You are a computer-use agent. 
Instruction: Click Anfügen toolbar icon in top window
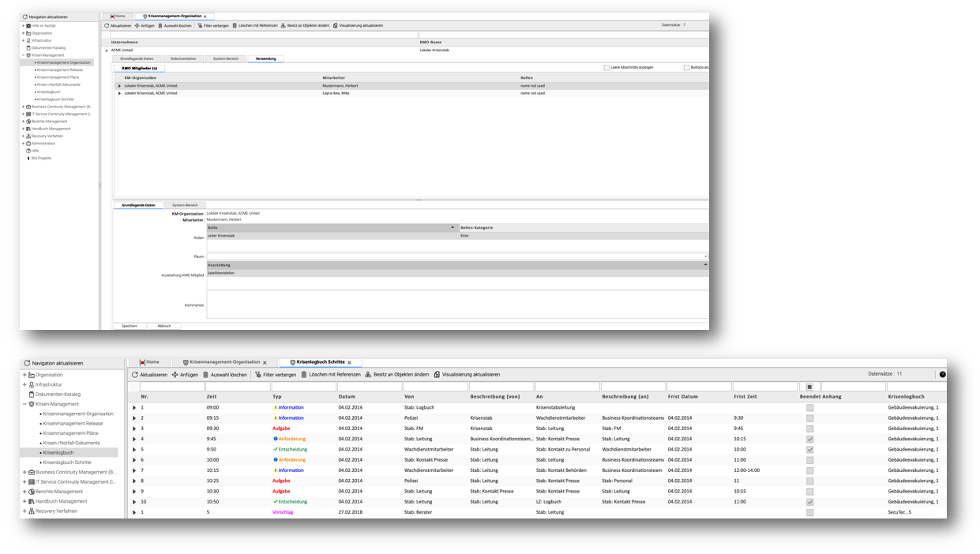(137, 25)
